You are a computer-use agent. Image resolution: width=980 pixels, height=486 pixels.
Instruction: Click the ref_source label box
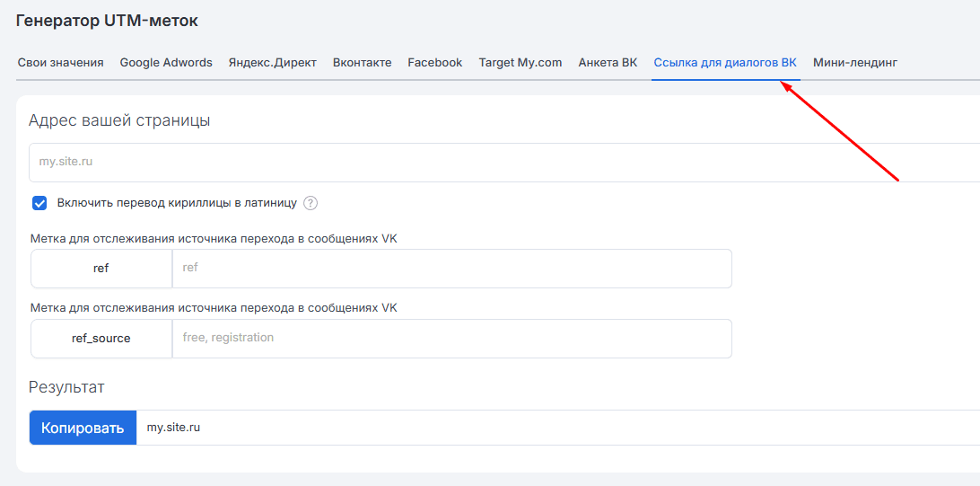click(101, 339)
